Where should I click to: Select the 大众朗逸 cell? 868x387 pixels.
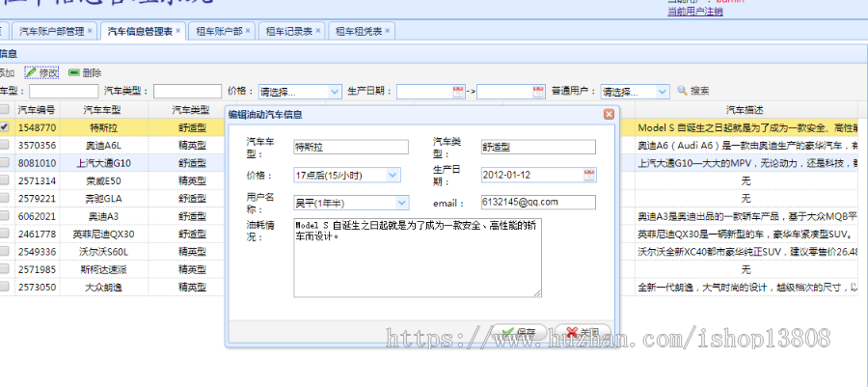[103, 287]
